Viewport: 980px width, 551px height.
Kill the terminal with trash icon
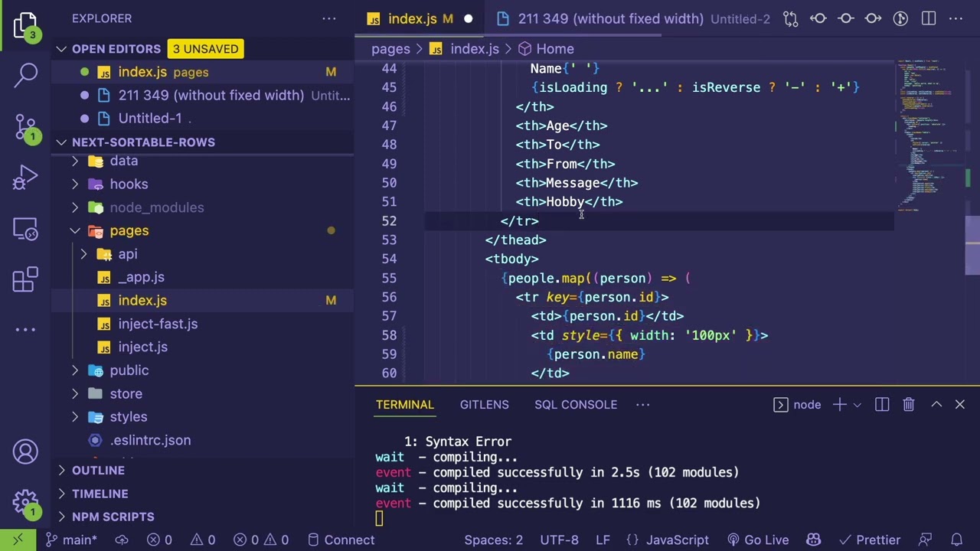coord(909,404)
